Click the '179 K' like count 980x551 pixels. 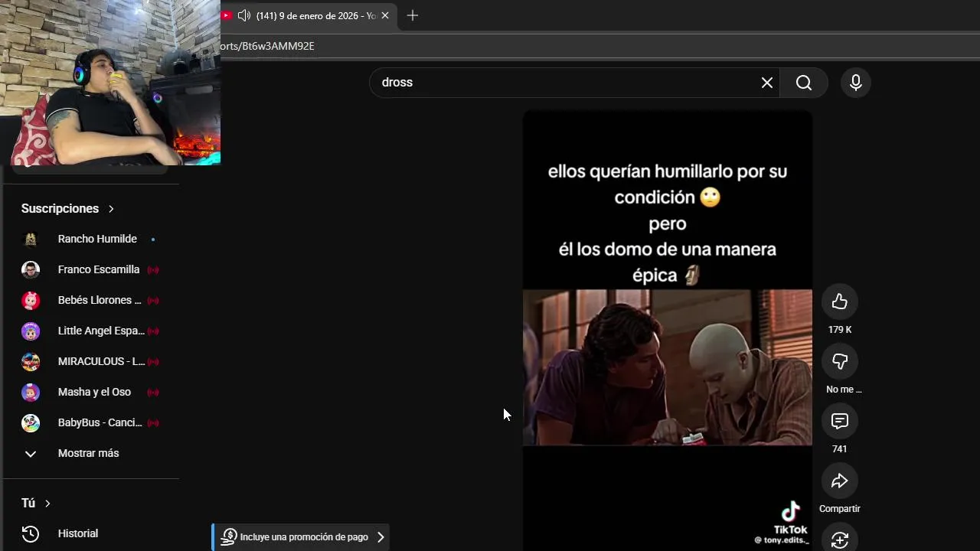tap(840, 330)
